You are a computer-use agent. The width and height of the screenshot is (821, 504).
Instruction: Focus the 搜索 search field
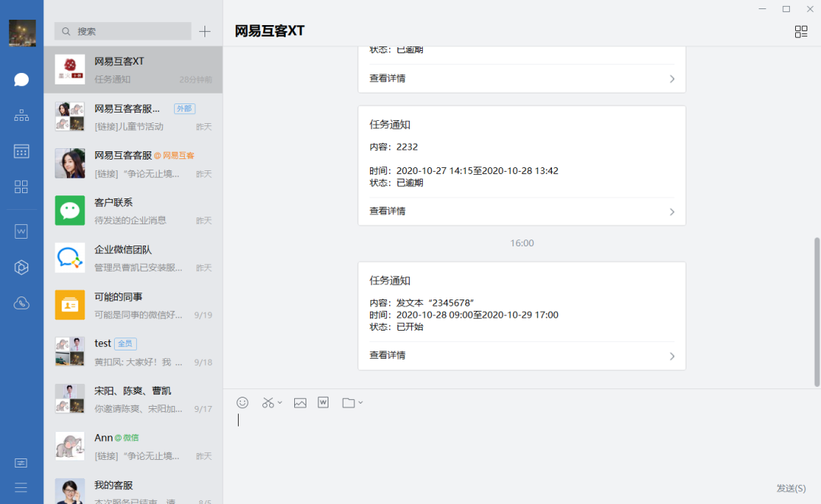pyautogui.click(x=123, y=31)
